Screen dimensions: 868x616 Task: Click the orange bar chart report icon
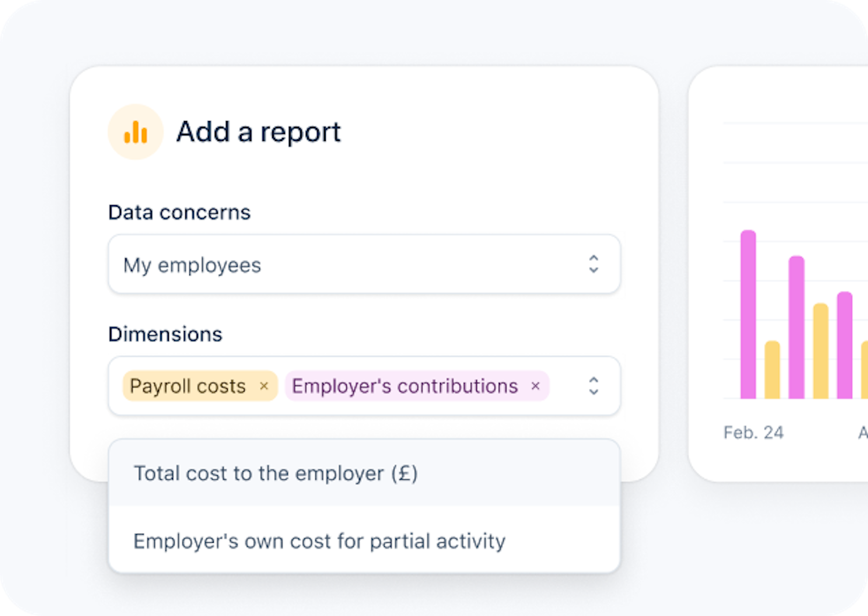(x=135, y=131)
